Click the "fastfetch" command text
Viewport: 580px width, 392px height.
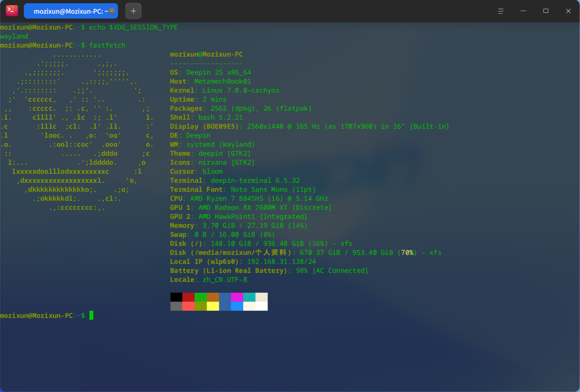point(107,45)
